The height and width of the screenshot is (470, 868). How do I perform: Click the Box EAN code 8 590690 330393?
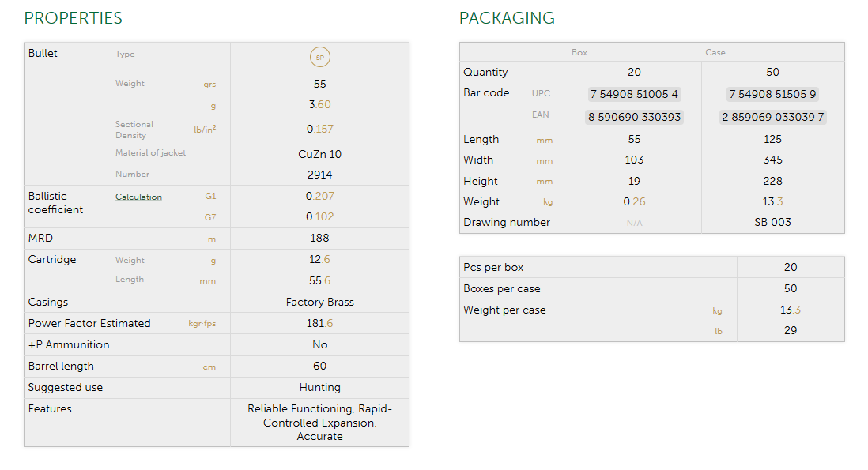pyautogui.click(x=634, y=117)
